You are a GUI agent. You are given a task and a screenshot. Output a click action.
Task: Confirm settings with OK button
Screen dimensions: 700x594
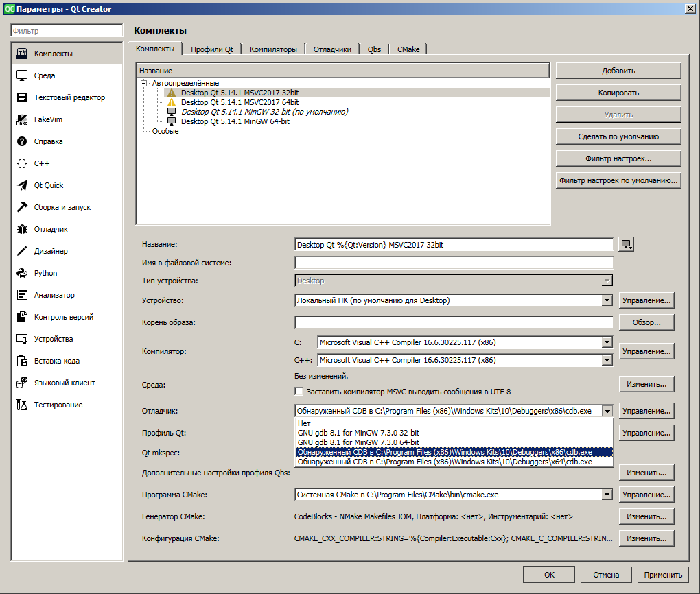(549, 575)
